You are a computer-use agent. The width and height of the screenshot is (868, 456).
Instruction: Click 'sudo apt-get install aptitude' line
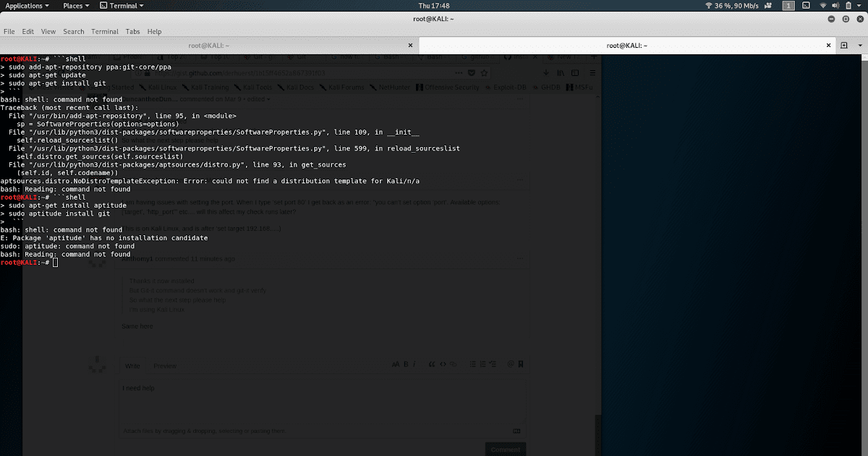click(67, 206)
